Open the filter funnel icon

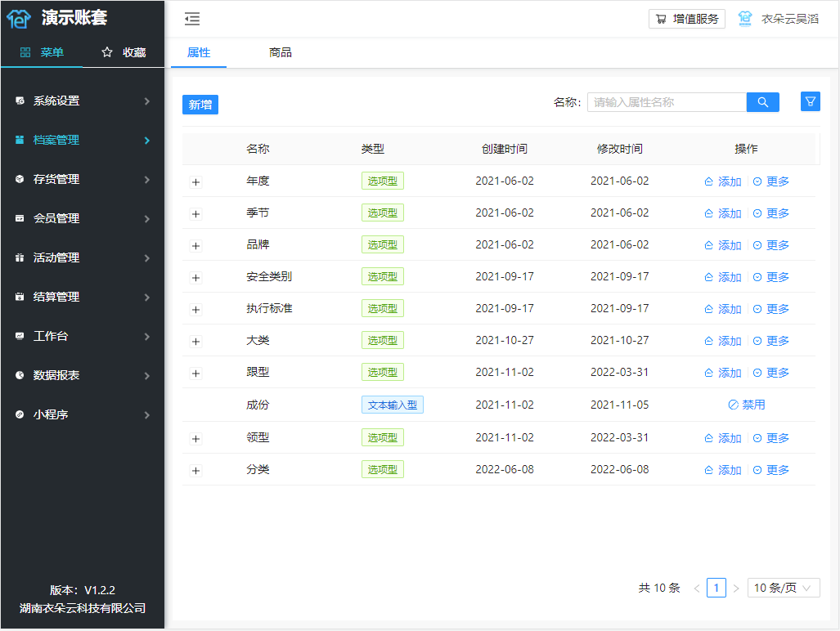[x=810, y=101]
